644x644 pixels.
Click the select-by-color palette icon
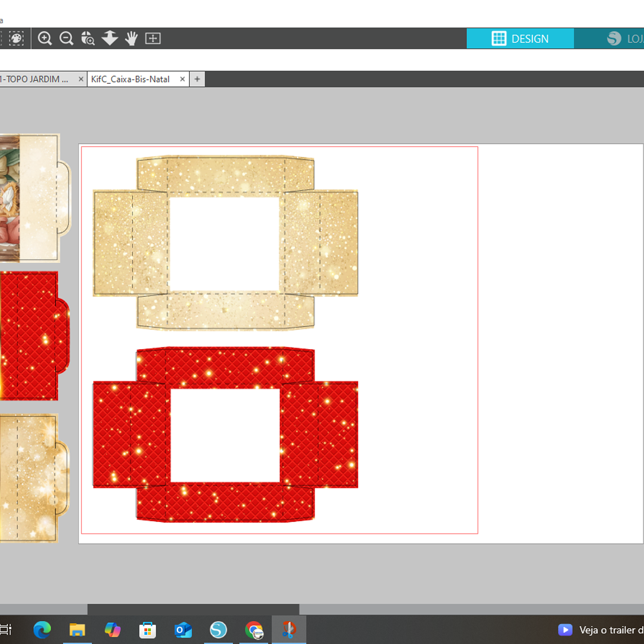pos(16,39)
